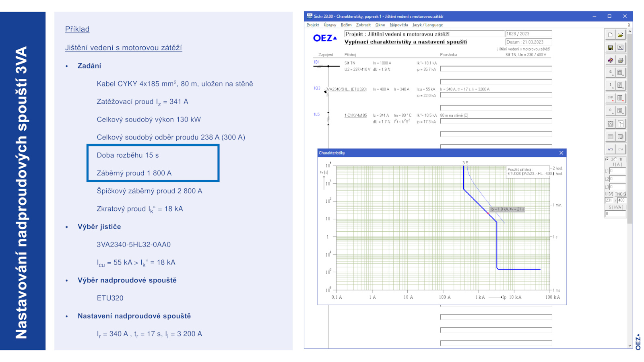Image resolution: width=644 pixels, height=362 pixels.
Task: Select the CHR characteristics mode button
Action: coord(610,98)
